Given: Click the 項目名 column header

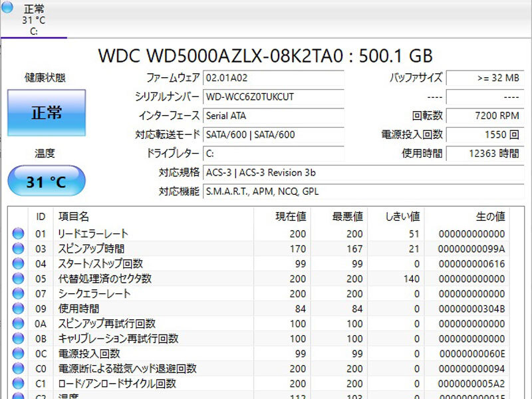Looking at the screenshot, I should [x=154, y=217].
